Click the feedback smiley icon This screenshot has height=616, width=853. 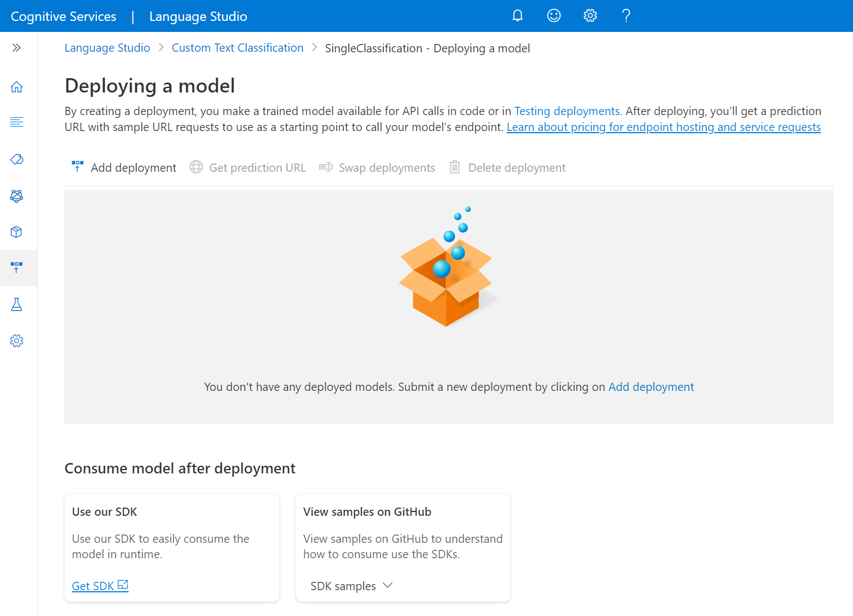pos(553,15)
